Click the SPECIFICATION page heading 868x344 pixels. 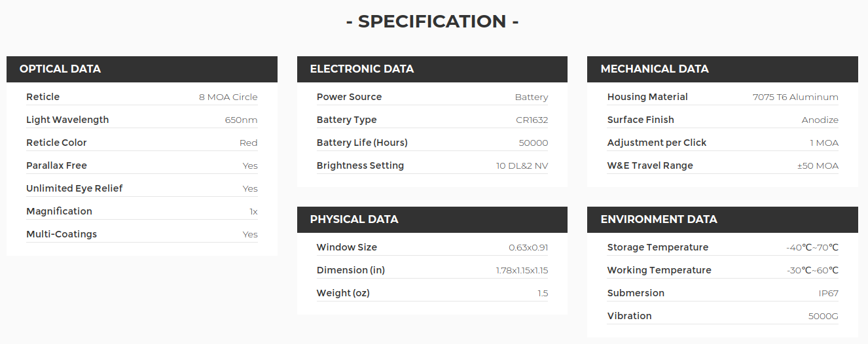[x=433, y=22]
